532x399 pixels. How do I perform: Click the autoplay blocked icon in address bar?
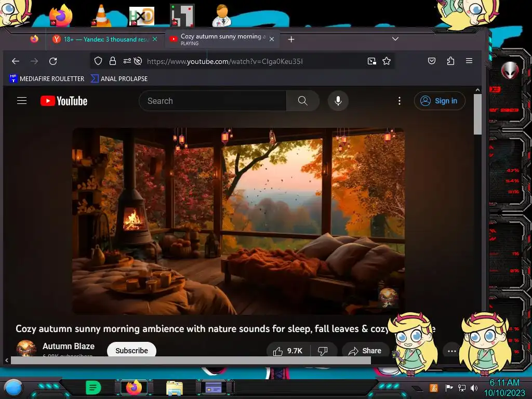(138, 61)
